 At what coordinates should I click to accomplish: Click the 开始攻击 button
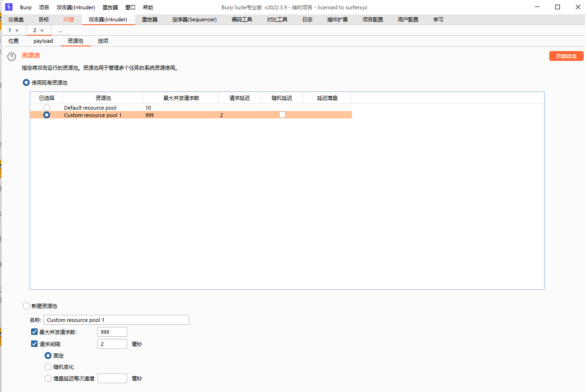tap(566, 56)
